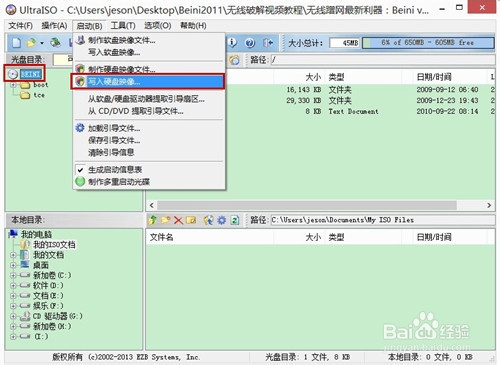Expand the 文档 (E:) drive node
500x365 pixels.
(13, 296)
